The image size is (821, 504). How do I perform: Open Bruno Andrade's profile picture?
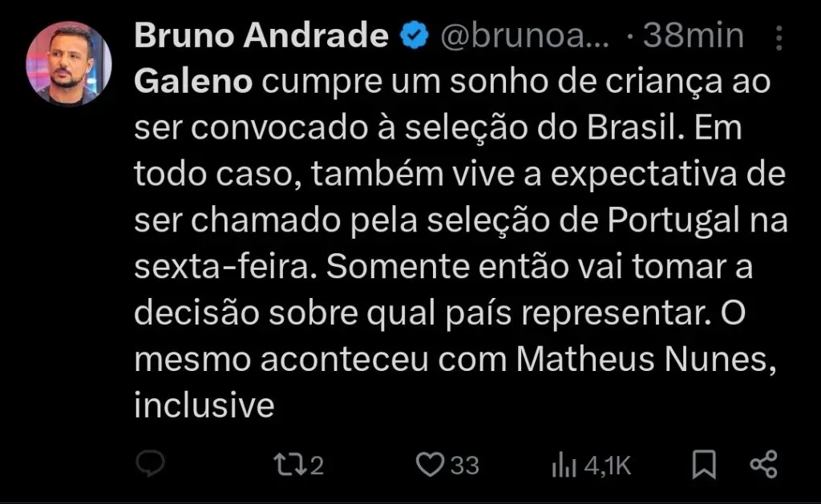(x=68, y=63)
